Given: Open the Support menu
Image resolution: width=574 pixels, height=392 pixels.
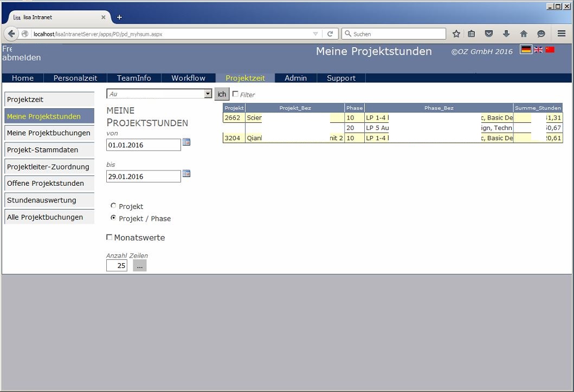Looking at the screenshot, I should [x=341, y=78].
